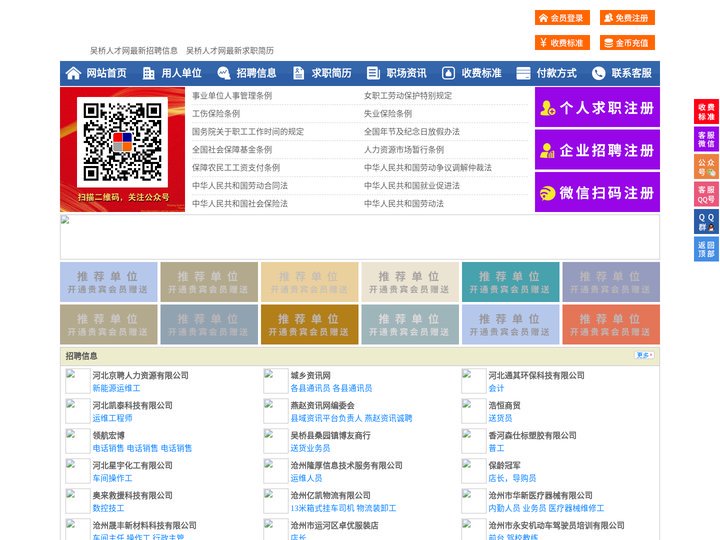
Task: Click 更多 in the 招聘信息 header
Action: tap(644, 355)
